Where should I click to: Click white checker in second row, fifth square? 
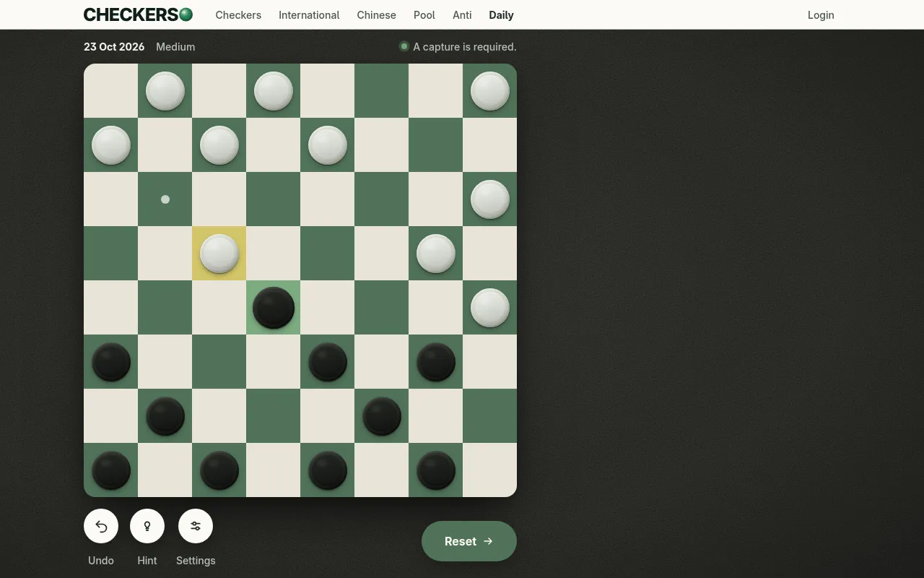coord(328,145)
